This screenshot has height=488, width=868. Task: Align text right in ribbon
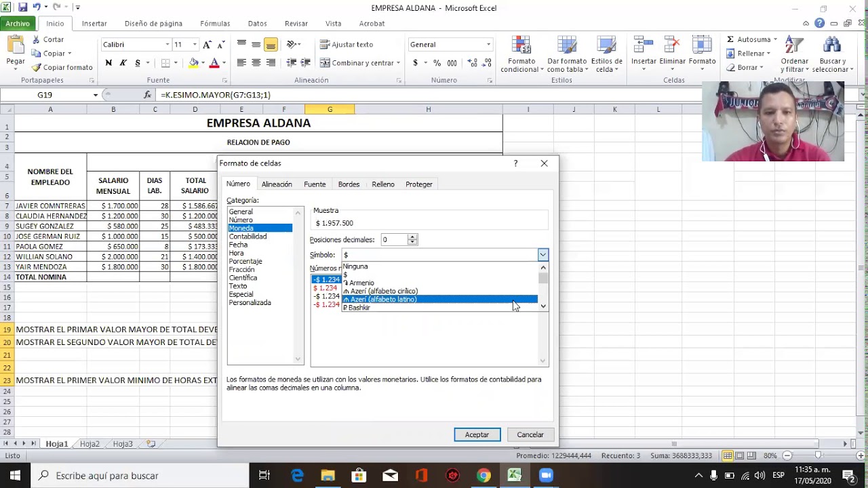[x=271, y=63]
